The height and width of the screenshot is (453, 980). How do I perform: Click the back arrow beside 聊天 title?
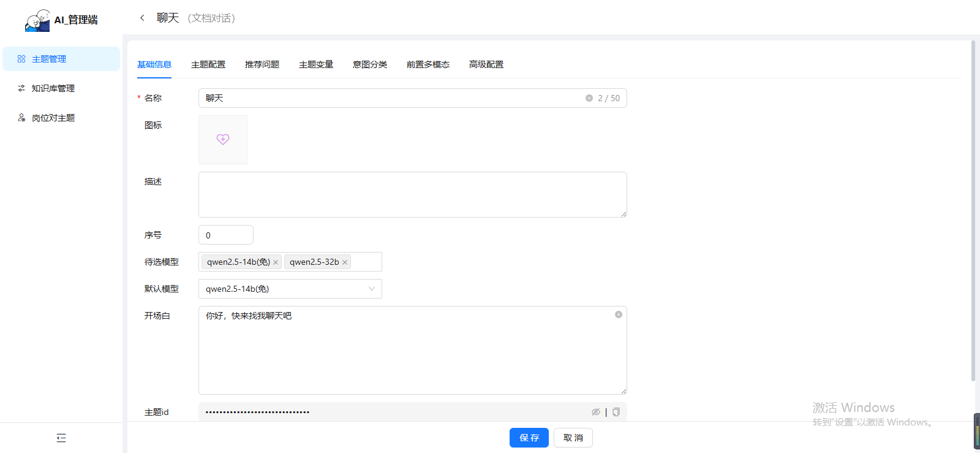coord(142,18)
